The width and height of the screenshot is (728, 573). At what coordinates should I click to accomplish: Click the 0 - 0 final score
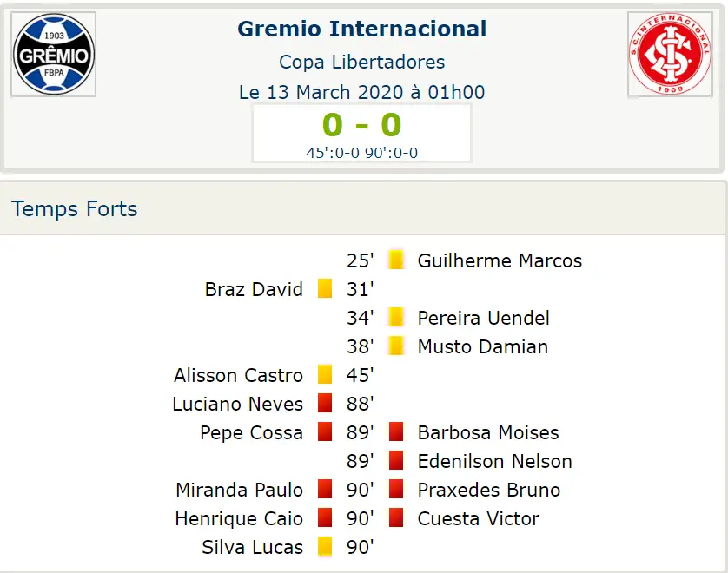coord(362,125)
